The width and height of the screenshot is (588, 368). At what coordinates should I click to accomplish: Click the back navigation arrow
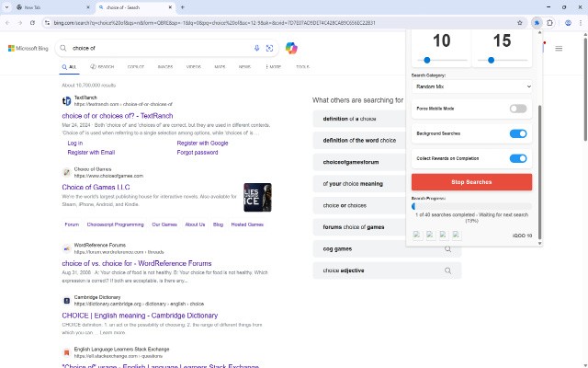coord(7,23)
